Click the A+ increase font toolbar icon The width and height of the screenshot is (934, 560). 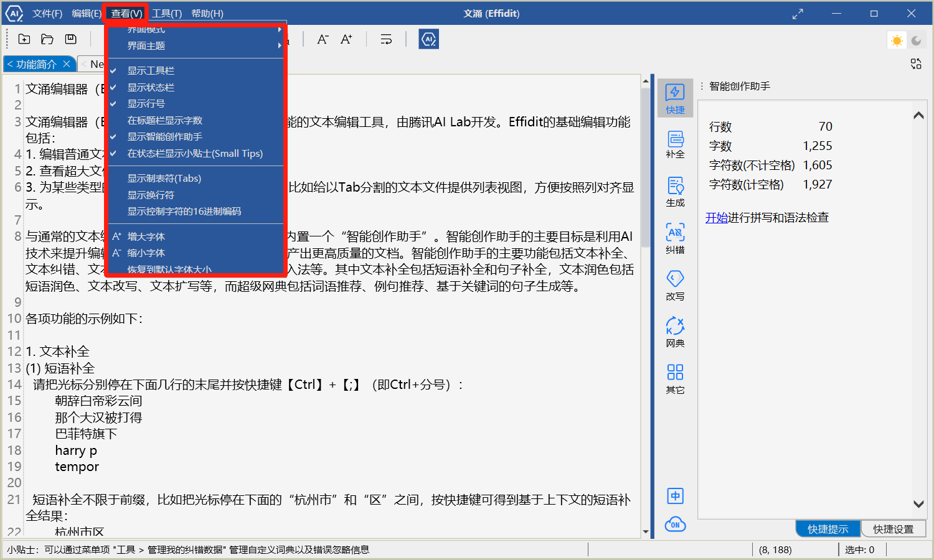pos(347,39)
